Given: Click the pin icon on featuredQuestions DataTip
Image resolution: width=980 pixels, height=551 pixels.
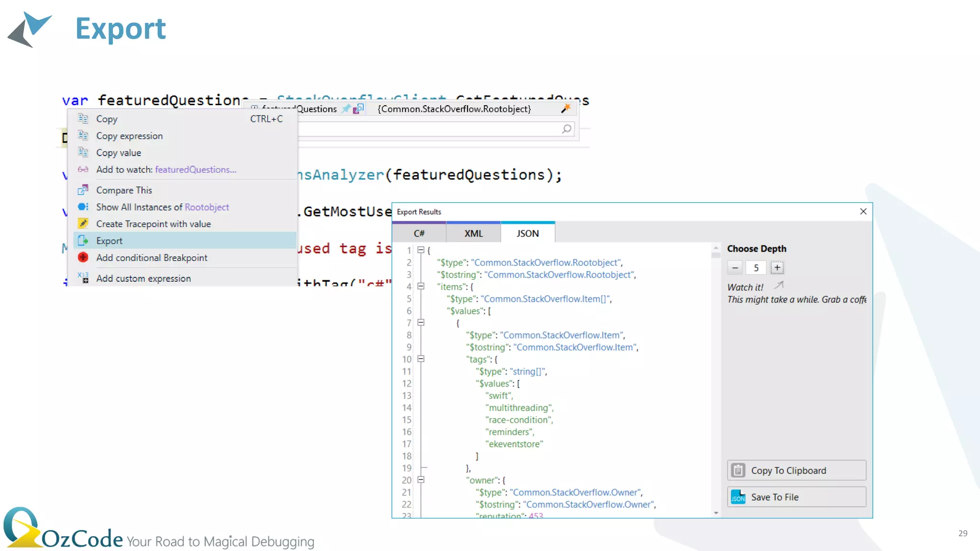Looking at the screenshot, I should (x=346, y=109).
